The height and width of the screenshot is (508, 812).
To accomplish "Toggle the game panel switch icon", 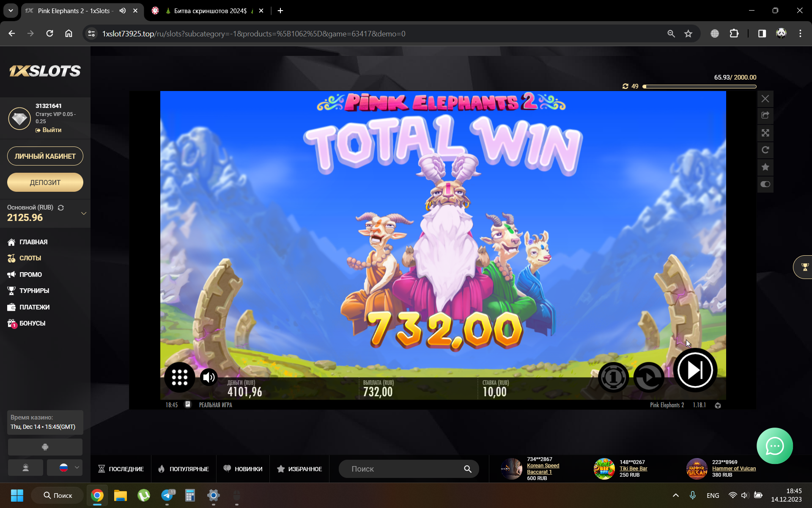I will (765, 184).
